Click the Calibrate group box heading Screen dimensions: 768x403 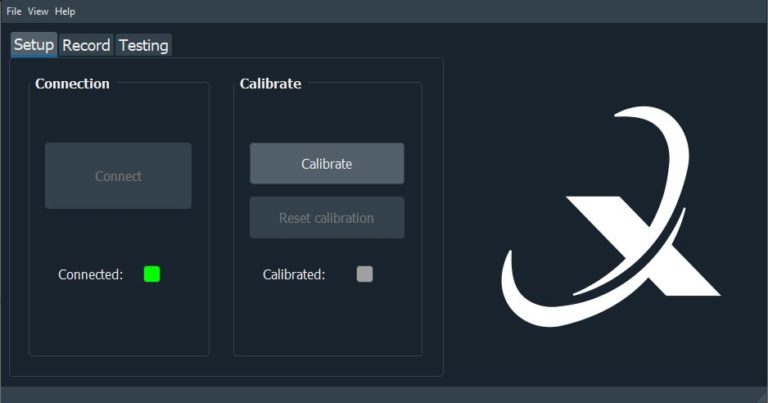(270, 84)
